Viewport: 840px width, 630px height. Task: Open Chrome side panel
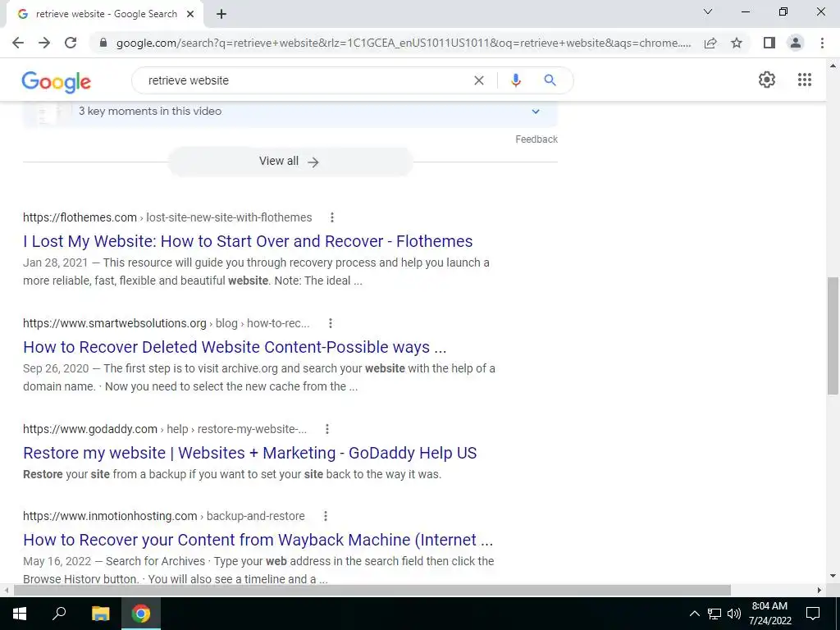[x=769, y=43]
